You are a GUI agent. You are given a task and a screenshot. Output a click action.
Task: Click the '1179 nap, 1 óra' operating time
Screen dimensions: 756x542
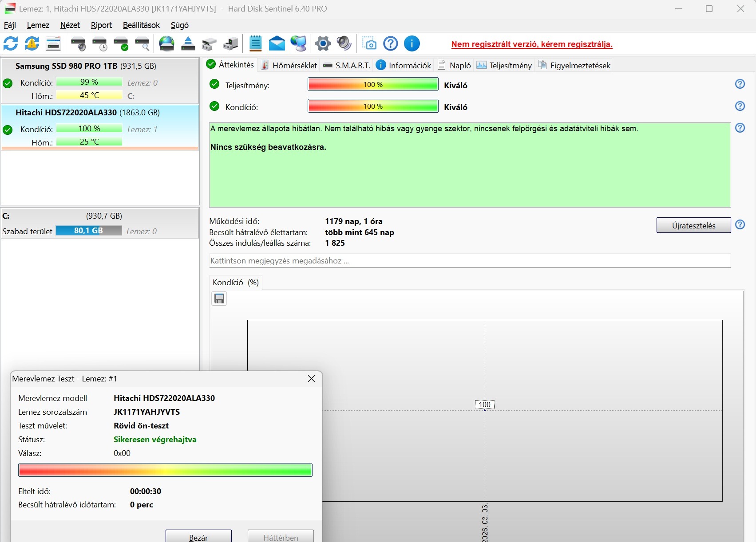point(354,221)
